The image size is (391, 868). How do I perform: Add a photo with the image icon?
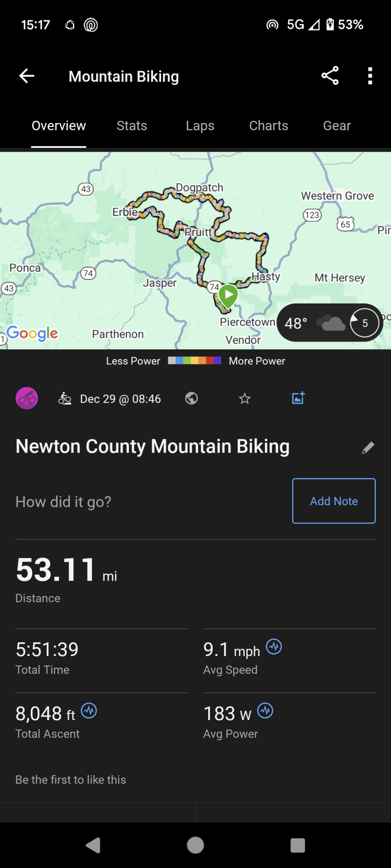[x=299, y=398]
